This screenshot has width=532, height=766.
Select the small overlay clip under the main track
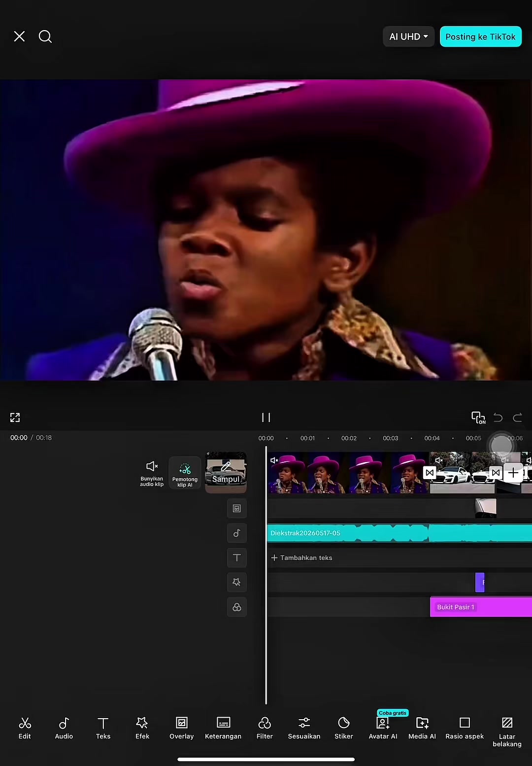(x=486, y=508)
